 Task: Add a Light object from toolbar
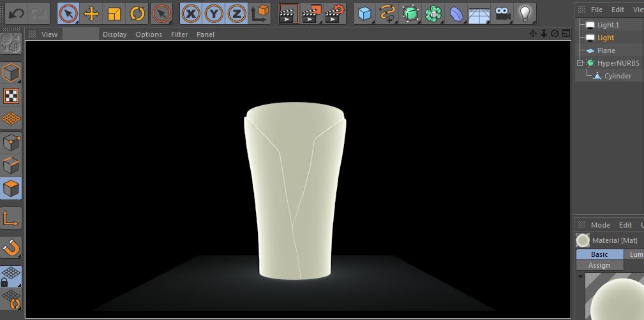[525, 13]
